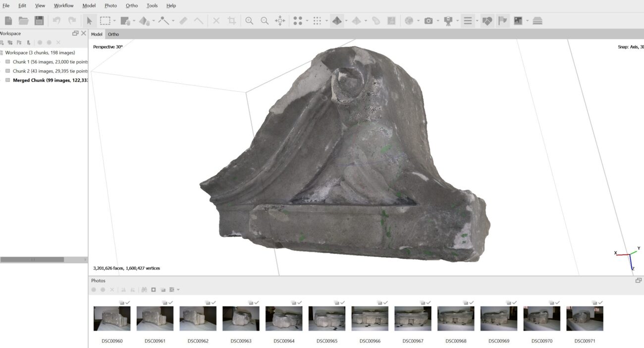This screenshot has width=644, height=348.
Task: Click the Open project folder icon
Action: 23,21
